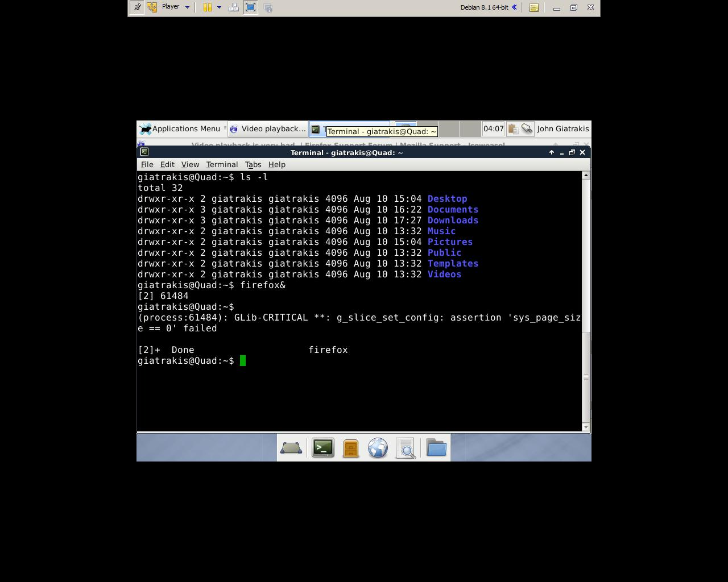Open the John Giatrakis user menu
The image size is (728, 582).
tap(563, 129)
